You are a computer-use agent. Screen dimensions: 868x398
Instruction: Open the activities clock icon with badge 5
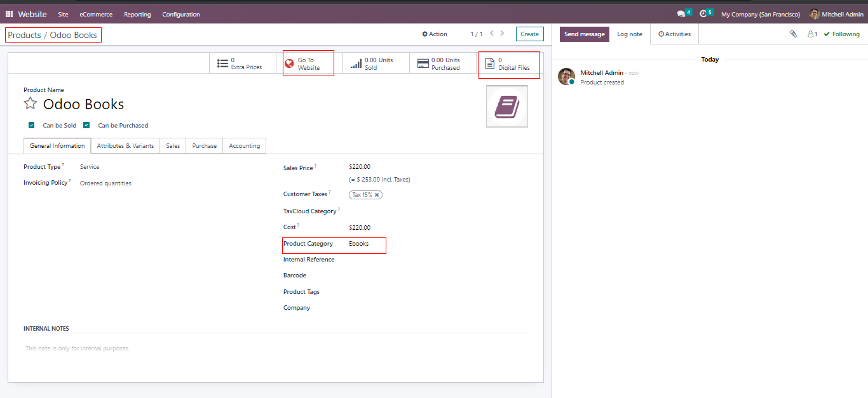(x=706, y=13)
